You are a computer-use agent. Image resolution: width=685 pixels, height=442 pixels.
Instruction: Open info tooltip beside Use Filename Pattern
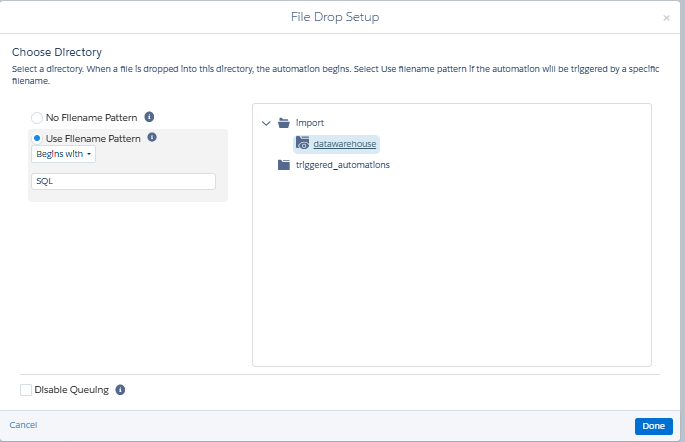[x=153, y=137]
